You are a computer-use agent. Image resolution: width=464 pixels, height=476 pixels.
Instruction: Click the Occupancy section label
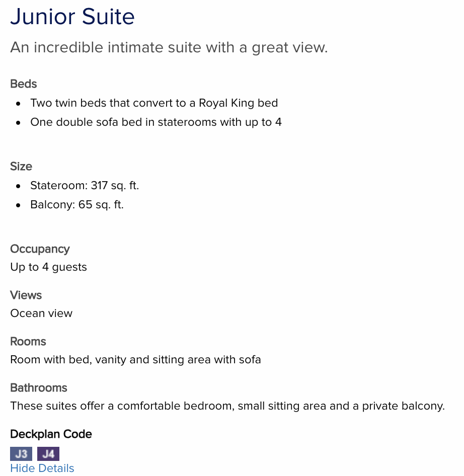pos(40,249)
